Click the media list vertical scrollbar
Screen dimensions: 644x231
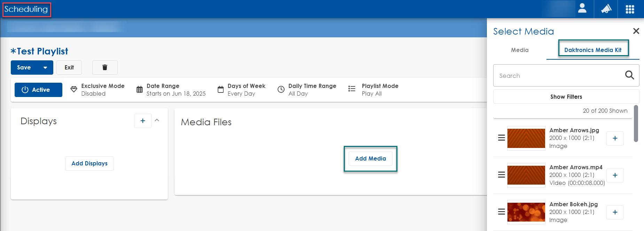coord(636,124)
